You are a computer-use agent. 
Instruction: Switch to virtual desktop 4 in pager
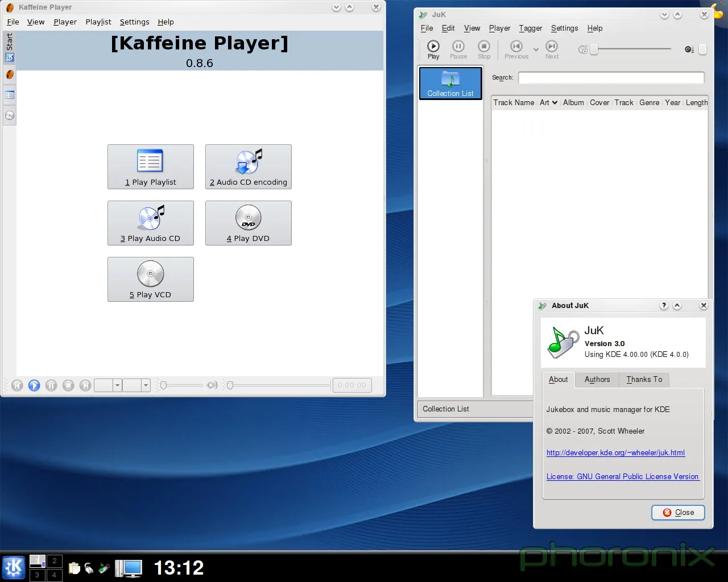pos(54,575)
